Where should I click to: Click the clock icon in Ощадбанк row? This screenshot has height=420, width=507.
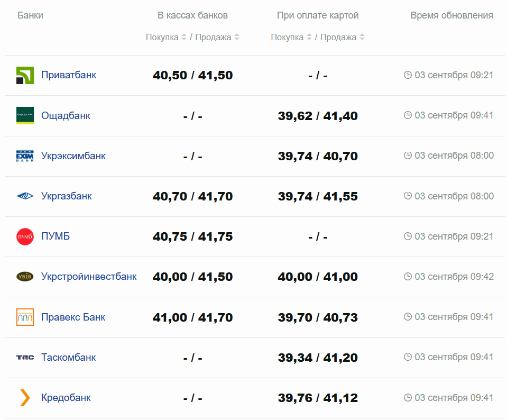(x=408, y=115)
